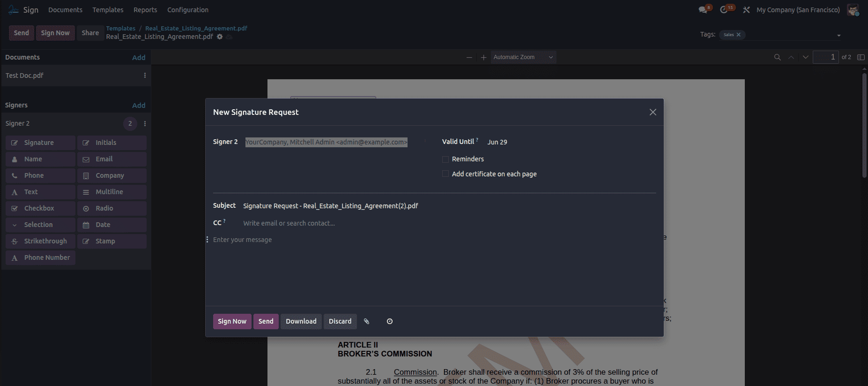
Task: Click Discard in the dialog
Action: [x=340, y=321]
